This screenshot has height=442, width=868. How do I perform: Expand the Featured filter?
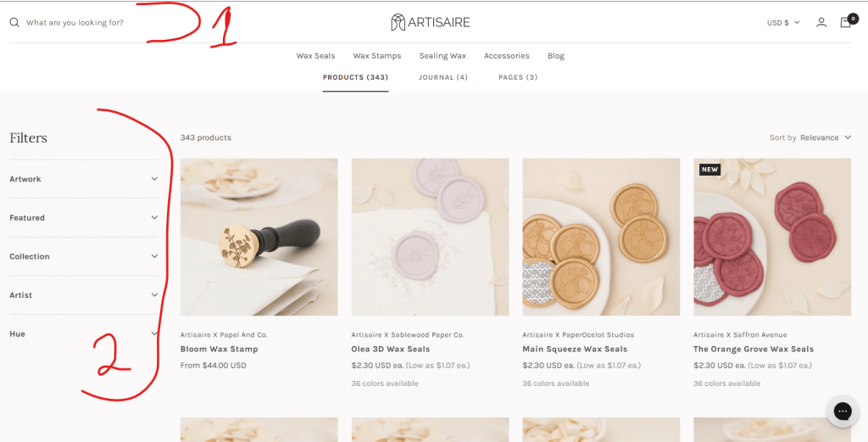[x=84, y=218]
